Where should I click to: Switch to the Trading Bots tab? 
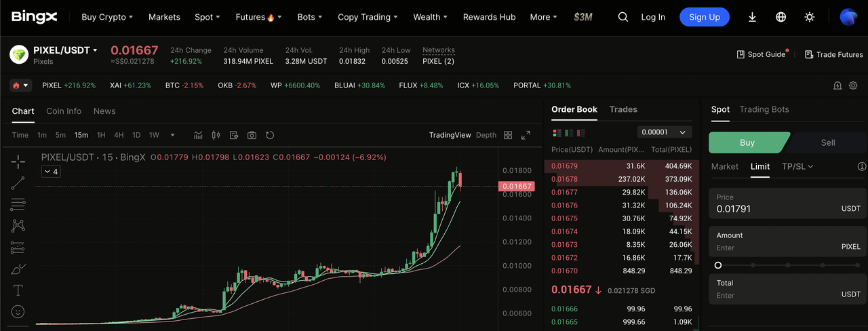pyautogui.click(x=764, y=109)
